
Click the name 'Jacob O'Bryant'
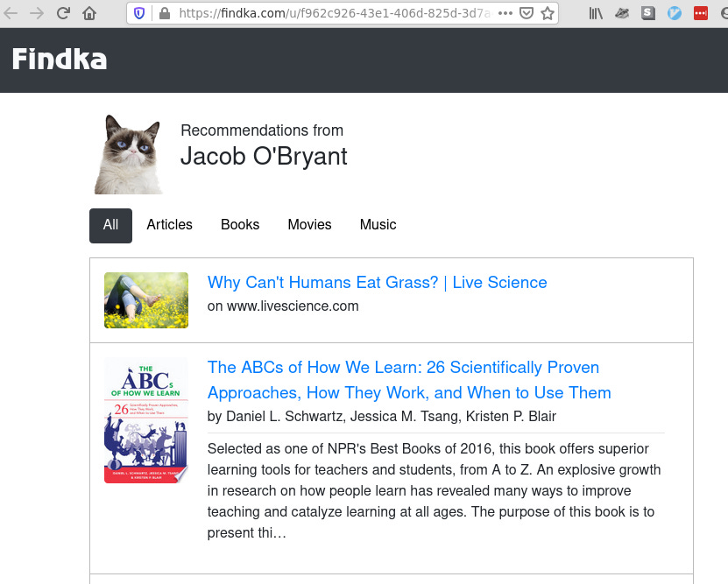click(264, 157)
